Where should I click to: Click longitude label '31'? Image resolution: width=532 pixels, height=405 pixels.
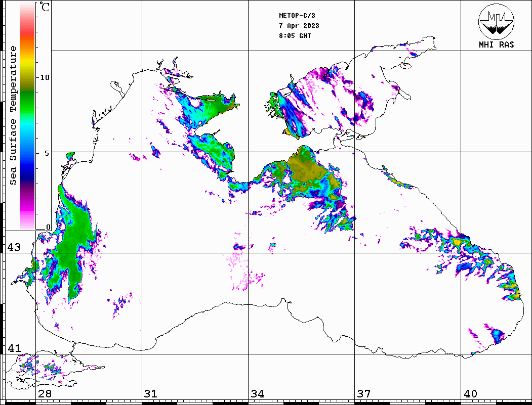(151, 393)
